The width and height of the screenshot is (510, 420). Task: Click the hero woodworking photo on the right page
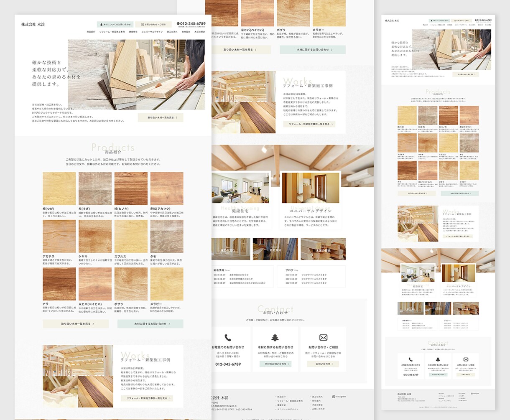coord(451,49)
